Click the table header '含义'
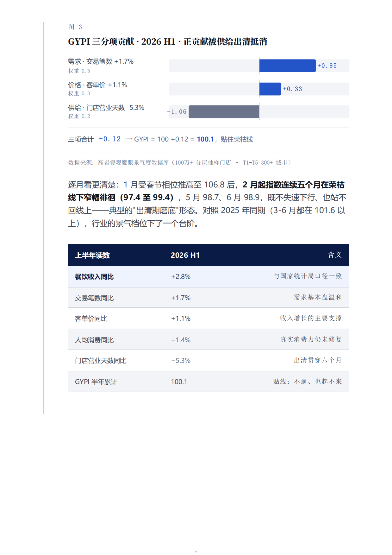Image resolution: width=392 pixels, height=555 pixels. point(335,255)
